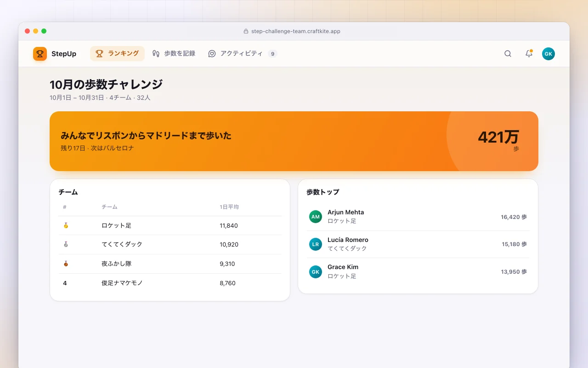Click the 11,840 daily average value

[229, 225]
